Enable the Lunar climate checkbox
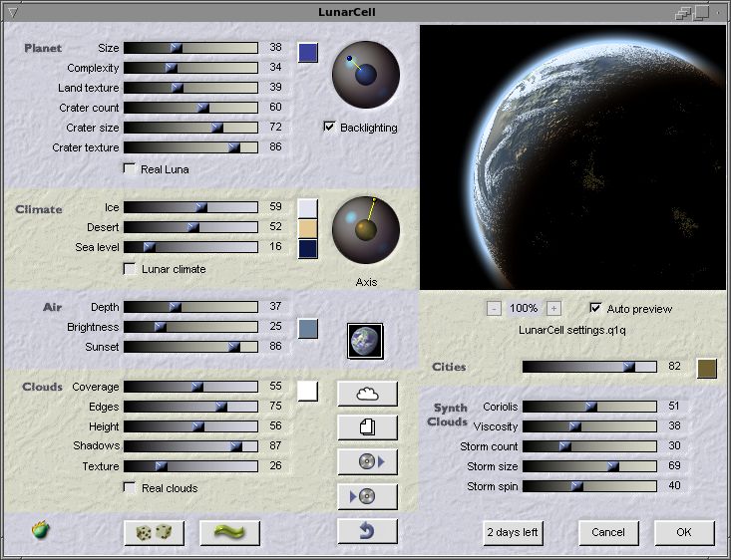731x560 pixels. coord(129,268)
